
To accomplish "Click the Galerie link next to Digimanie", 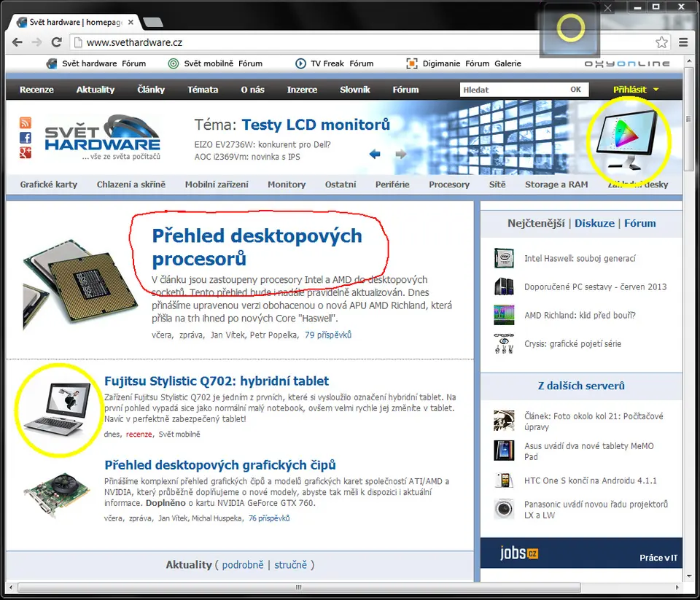I will (x=507, y=63).
